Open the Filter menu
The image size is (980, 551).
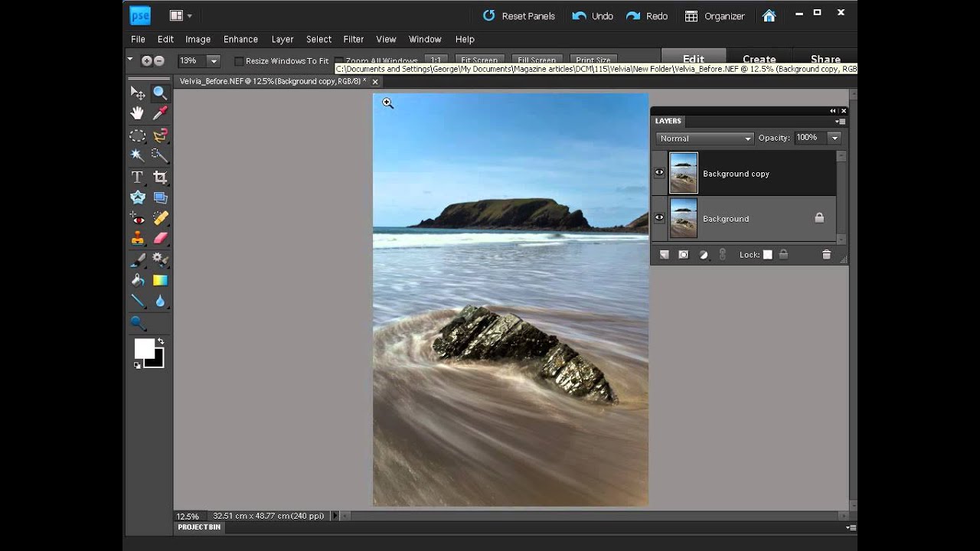coord(354,39)
